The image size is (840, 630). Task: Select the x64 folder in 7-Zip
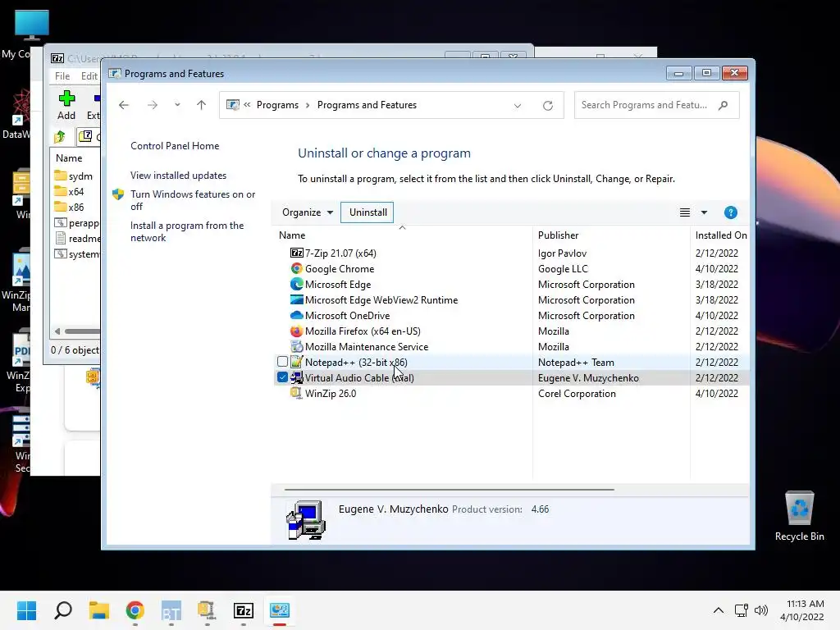pyautogui.click(x=70, y=191)
